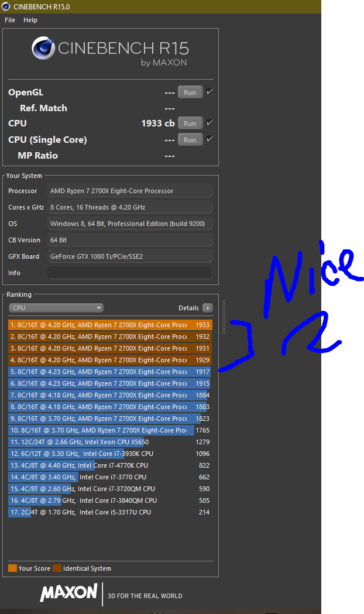364x614 pixels.
Task: Select ranking row 9 scoring 1823
Action: point(111,419)
